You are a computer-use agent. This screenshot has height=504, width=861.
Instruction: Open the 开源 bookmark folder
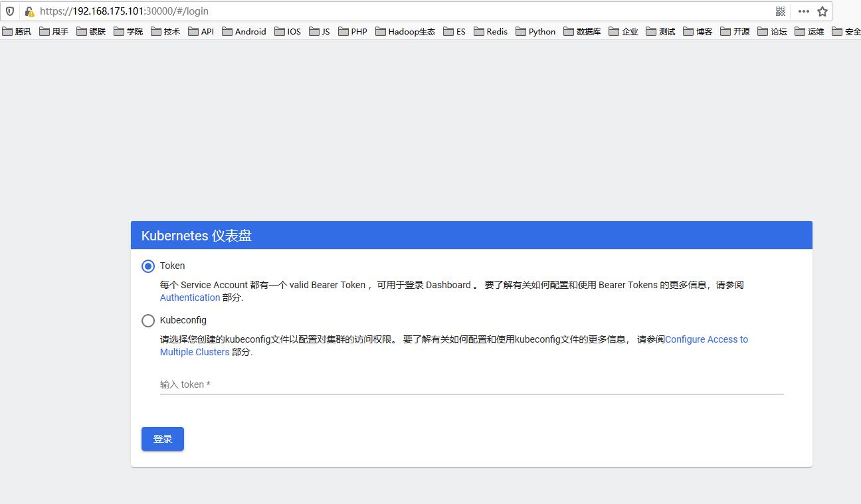click(735, 31)
